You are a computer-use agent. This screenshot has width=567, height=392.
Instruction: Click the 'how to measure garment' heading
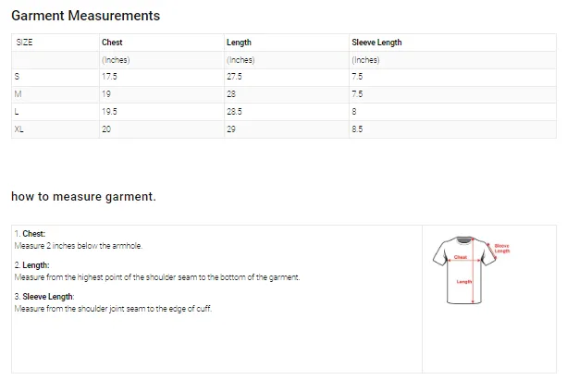[83, 197]
